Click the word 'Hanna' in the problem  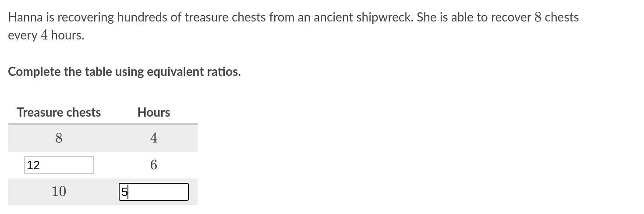coord(25,18)
